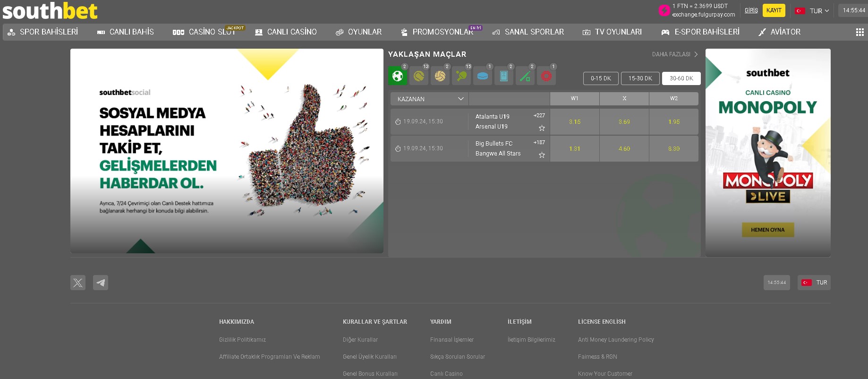868x379 pixels.
Task: Open AVİATOR menu
Action: pyautogui.click(x=779, y=32)
